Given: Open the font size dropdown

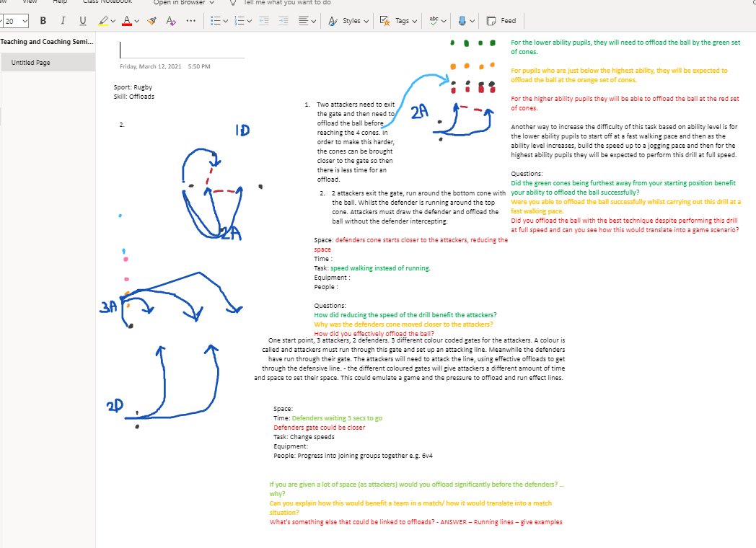Looking at the screenshot, I should 25,20.
